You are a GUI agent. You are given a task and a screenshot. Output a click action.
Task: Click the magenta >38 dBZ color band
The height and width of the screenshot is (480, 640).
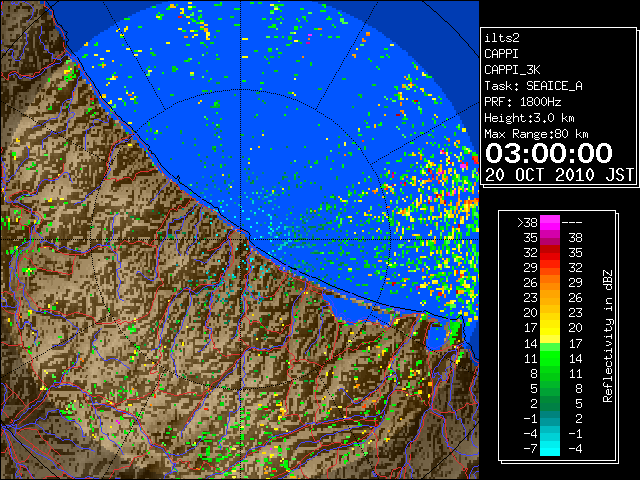point(550,222)
